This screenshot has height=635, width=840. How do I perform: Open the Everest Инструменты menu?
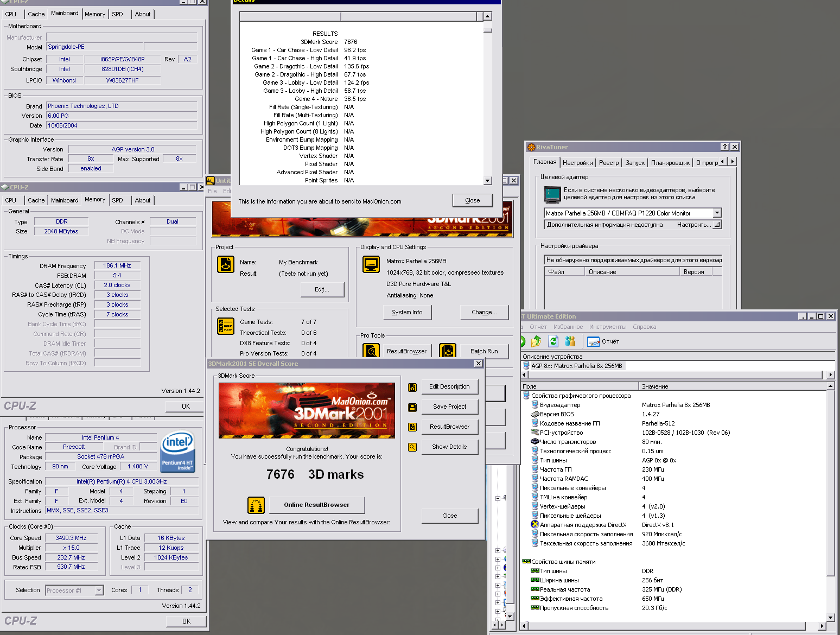pos(608,327)
